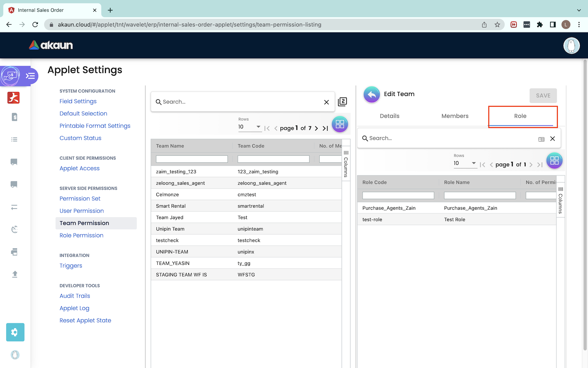
Task: Open the penguin profile avatar in header
Action: (571, 45)
